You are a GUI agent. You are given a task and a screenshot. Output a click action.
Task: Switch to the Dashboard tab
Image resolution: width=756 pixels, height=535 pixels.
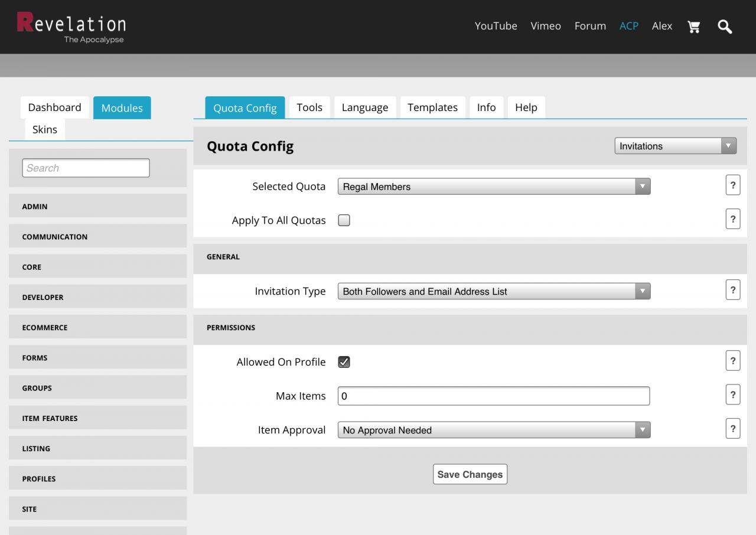[x=54, y=107]
